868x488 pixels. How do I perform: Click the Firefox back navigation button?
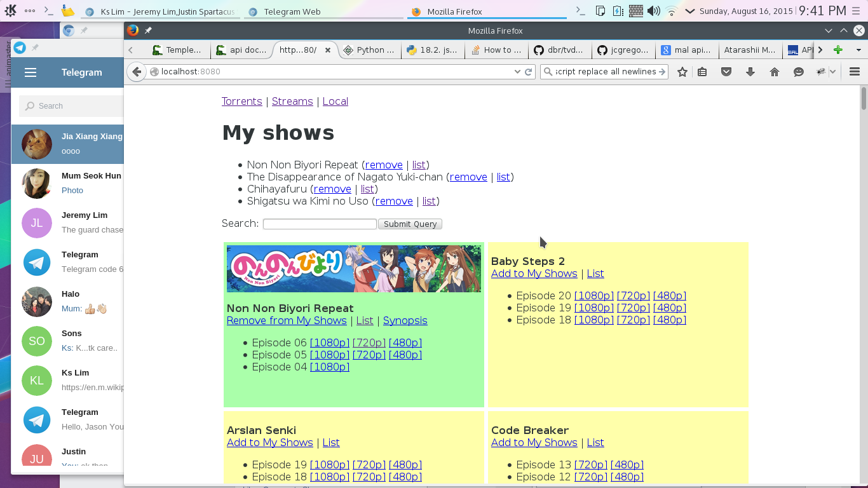[137, 72]
